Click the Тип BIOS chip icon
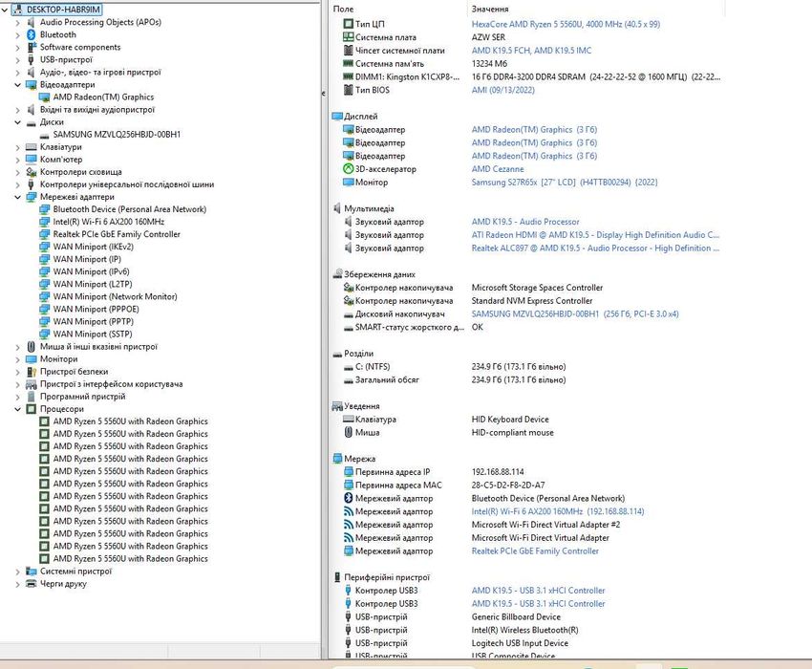812x669 pixels. 349,90
